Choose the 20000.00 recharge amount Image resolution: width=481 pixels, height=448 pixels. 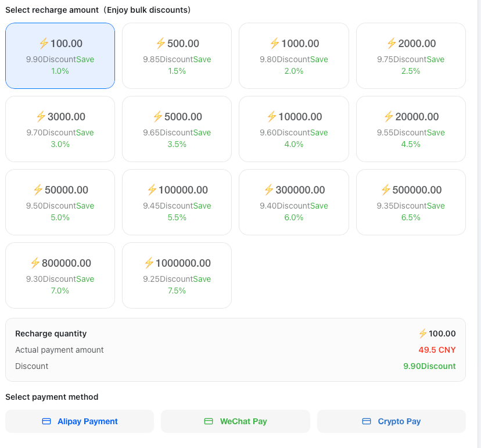[x=411, y=129]
